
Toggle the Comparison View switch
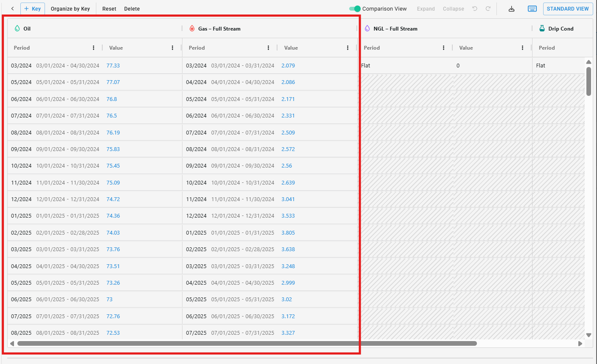point(355,8)
